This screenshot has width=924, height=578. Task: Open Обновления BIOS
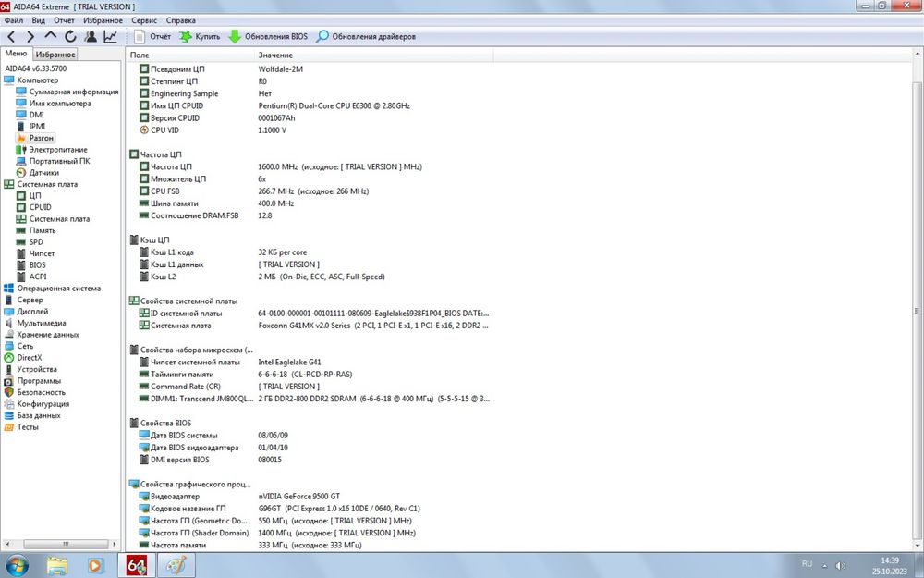click(268, 37)
